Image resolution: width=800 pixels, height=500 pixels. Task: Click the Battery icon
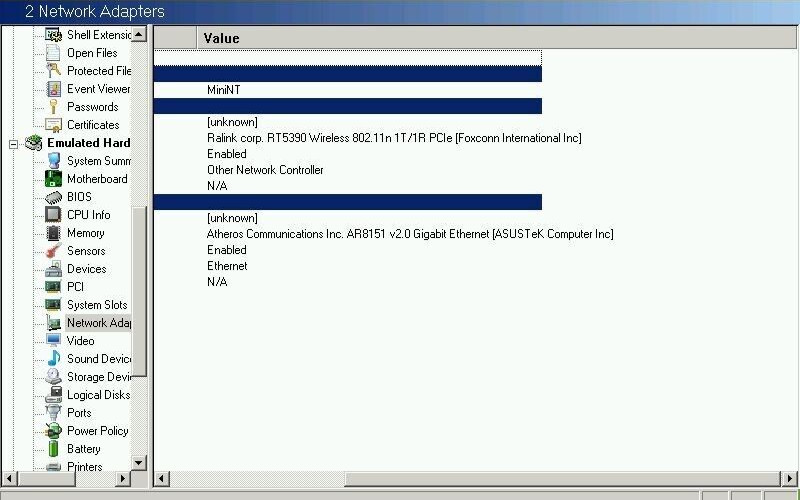pyautogui.click(x=53, y=448)
